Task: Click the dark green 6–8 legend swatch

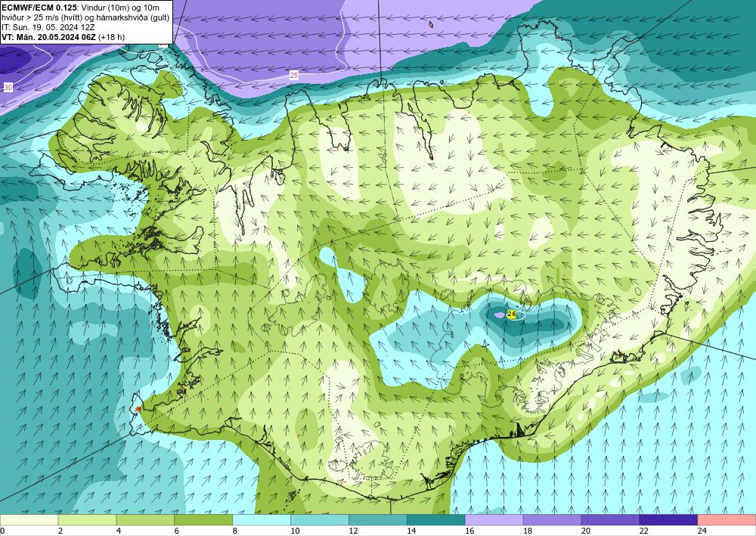Action: pyautogui.click(x=203, y=520)
